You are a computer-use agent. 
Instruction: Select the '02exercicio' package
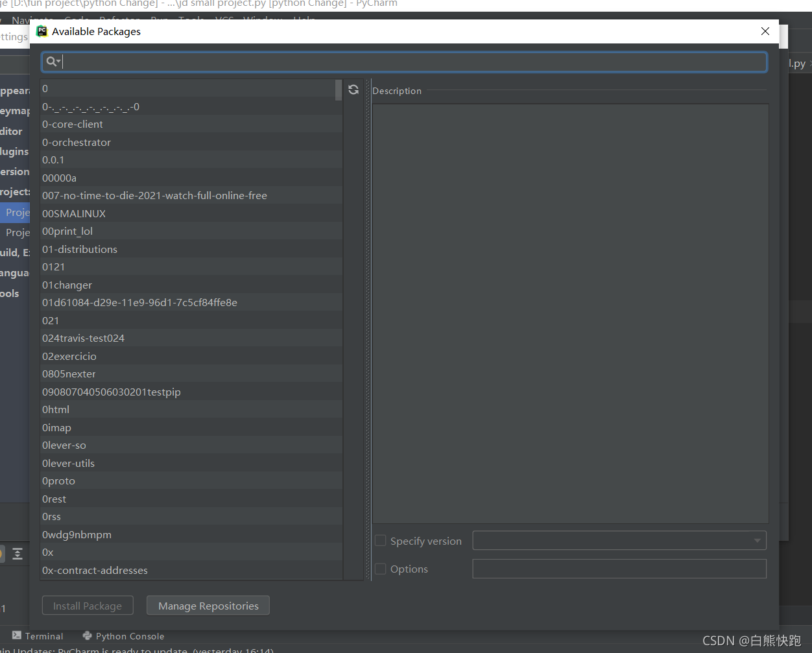191,356
